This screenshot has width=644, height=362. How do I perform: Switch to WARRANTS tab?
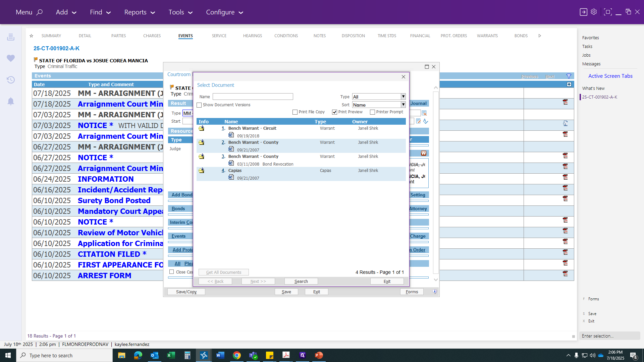pyautogui.click(x=487, y=36)
